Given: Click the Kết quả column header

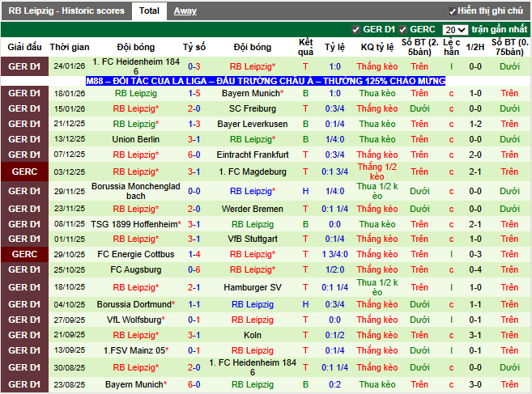Looking at the screenshot, I should [x=306, y=47].
